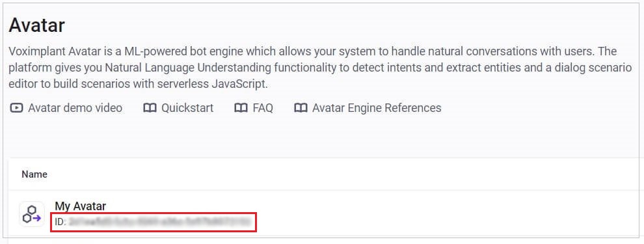Viewport: 644px width, 244px height.
Task: Open the FAQ link text
Action: [x=263, y=108]
